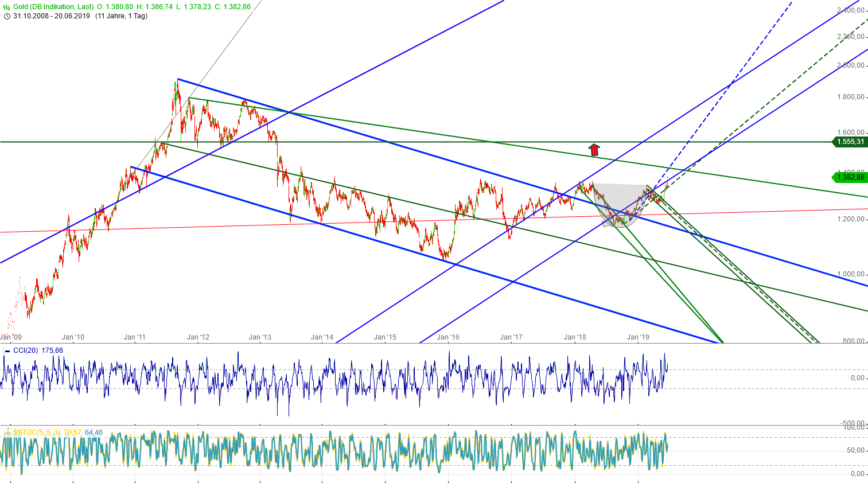Click the yellow SSTOC legend dash marker
868x483 pixels.
click(7, 433)
